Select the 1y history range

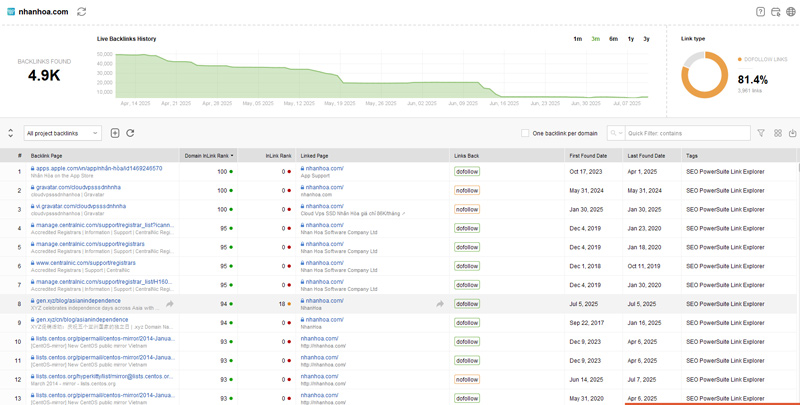pos(631,39)
